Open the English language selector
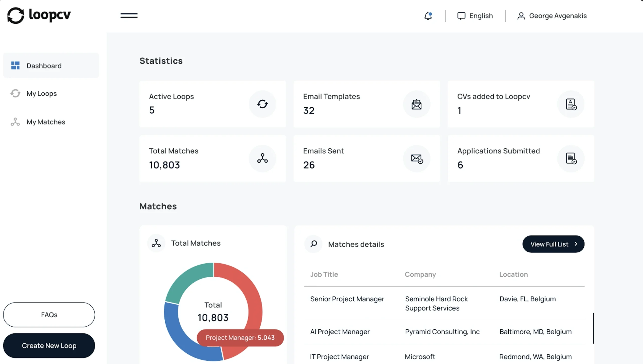This screenshot has height=364, width=643. [475, 16]
